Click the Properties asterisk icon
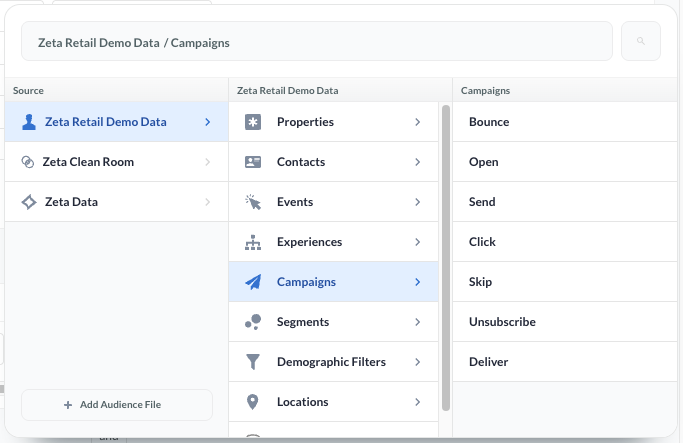The height and width of the screenshot is (443, 683). point(253,122)
